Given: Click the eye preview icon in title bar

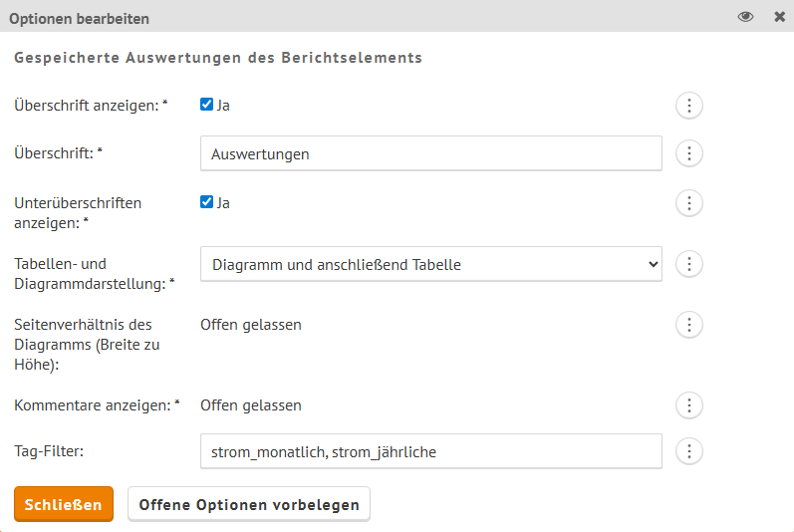Looking at the screenshot, I should [745, 17].
